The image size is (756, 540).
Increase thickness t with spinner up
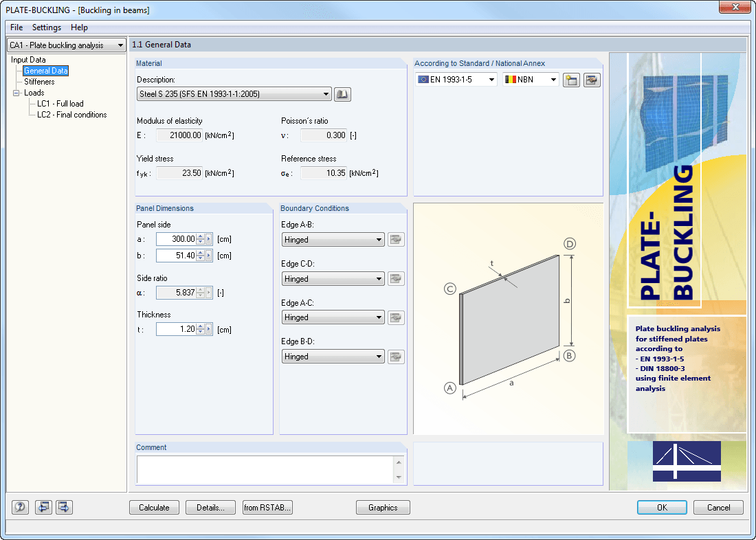pyautogui.click(x=200, y=326)
